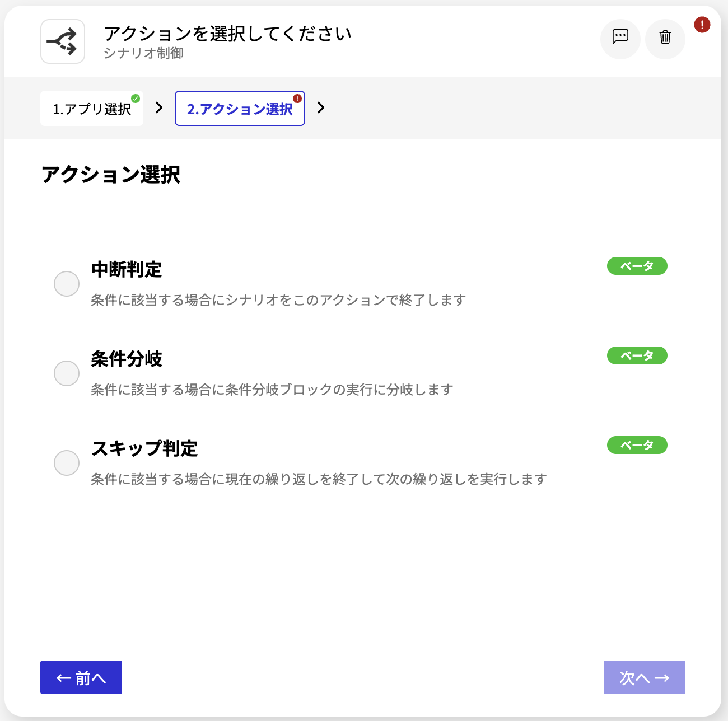Open the comment speech bubble icon

point(620,38)
